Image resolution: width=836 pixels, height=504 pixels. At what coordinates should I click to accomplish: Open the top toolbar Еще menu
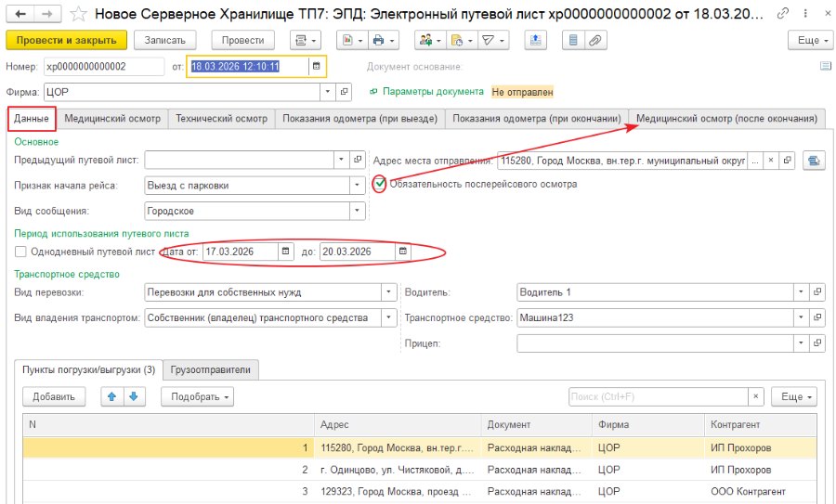coord(810,40)
